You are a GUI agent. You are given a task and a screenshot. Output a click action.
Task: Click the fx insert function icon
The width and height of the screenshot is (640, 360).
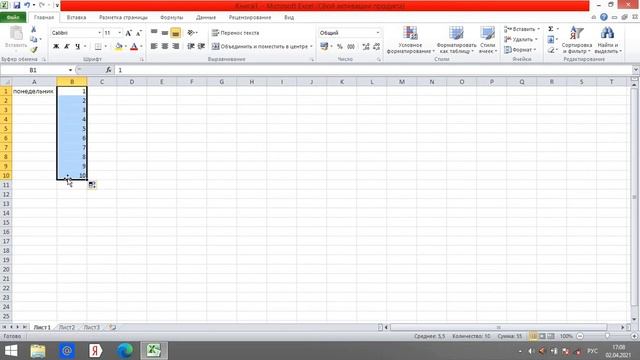pos(108,70)
